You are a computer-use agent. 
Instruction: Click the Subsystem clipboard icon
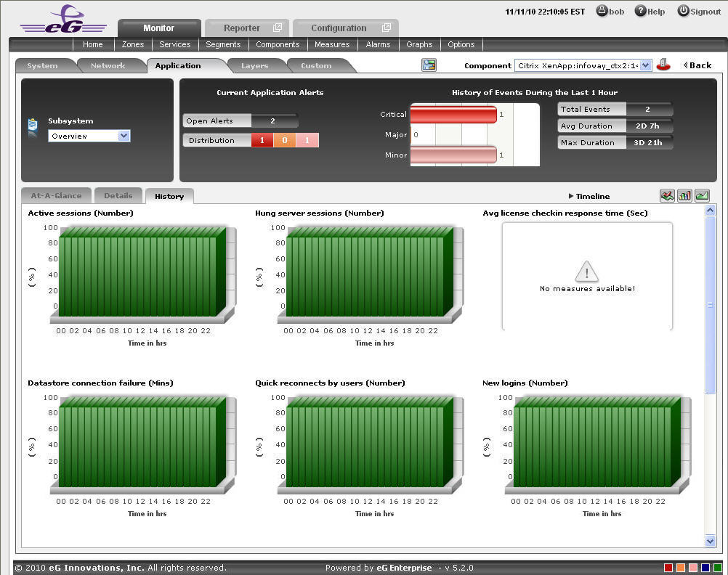33,127
